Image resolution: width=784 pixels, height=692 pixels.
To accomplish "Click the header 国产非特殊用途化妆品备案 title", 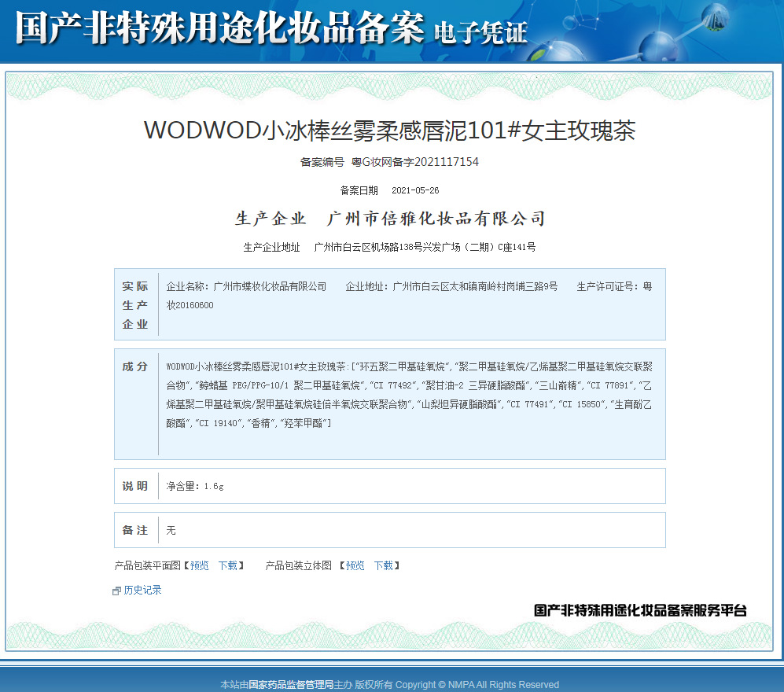I will pyautogui.click(x=220, y=28).
